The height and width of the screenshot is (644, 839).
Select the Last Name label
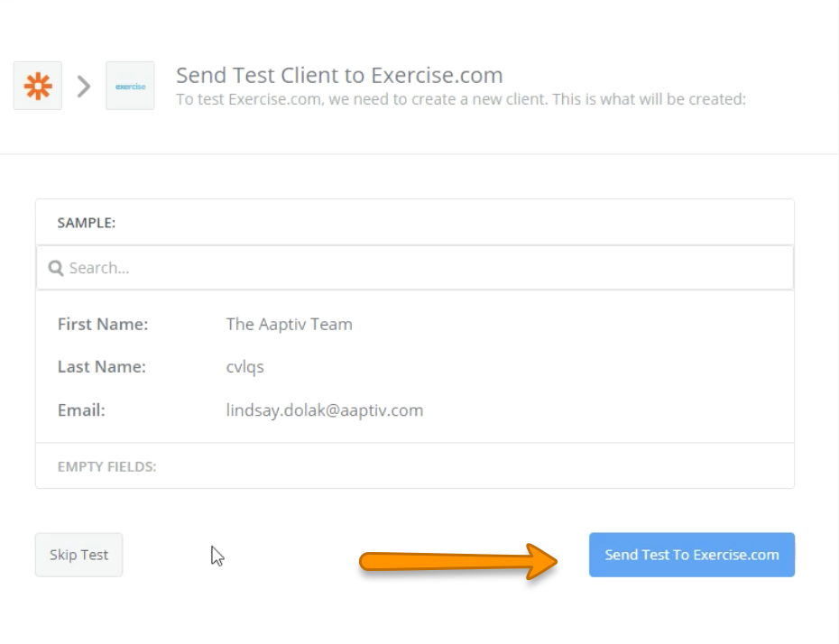coord(102,367)
